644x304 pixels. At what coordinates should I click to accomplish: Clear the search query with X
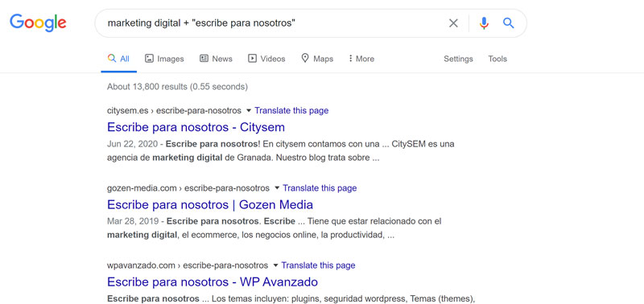(x=453, y=23)
